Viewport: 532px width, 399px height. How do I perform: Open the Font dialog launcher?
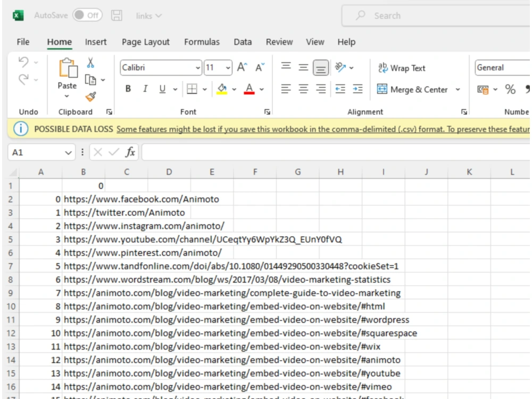pyautogui.click(x=268, y=112)
